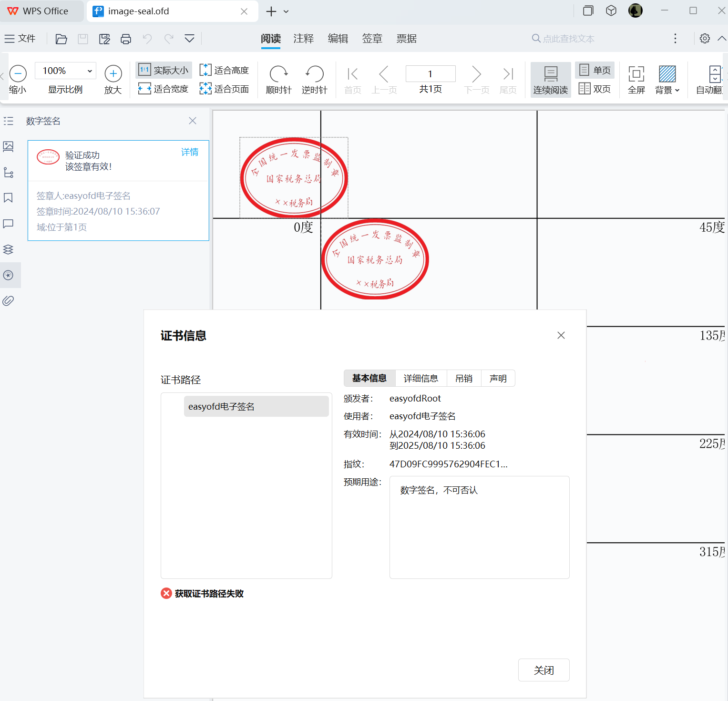This screenshot has height=701, width=728.
Task: Expand the new tab chevron next to plus
Action: [286, 11]
